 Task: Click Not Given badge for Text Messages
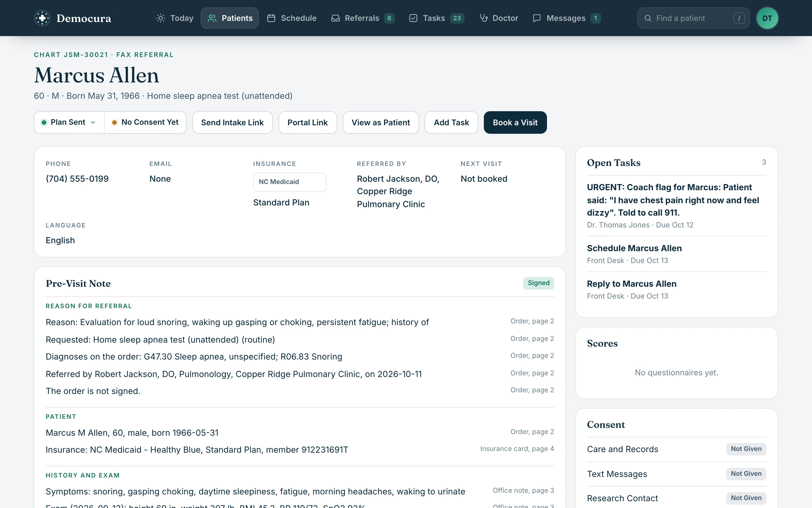point(746,474)
